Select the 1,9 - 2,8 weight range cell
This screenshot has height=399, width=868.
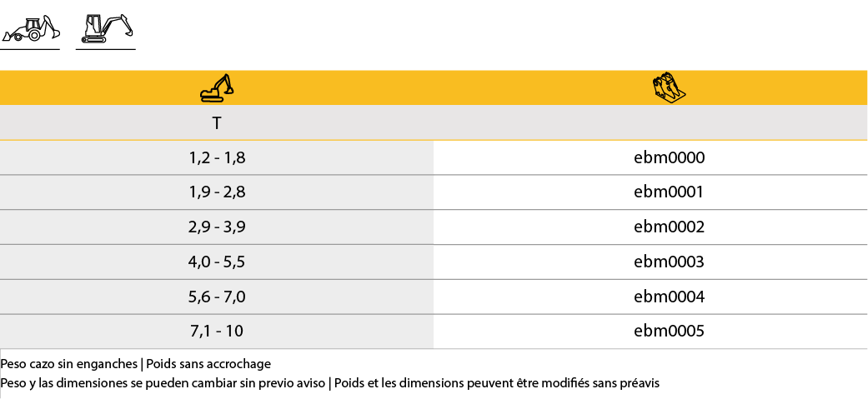217,192
